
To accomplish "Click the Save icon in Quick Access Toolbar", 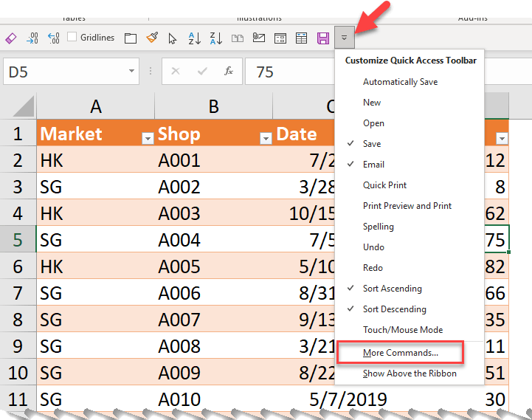I will click(322, 38).
